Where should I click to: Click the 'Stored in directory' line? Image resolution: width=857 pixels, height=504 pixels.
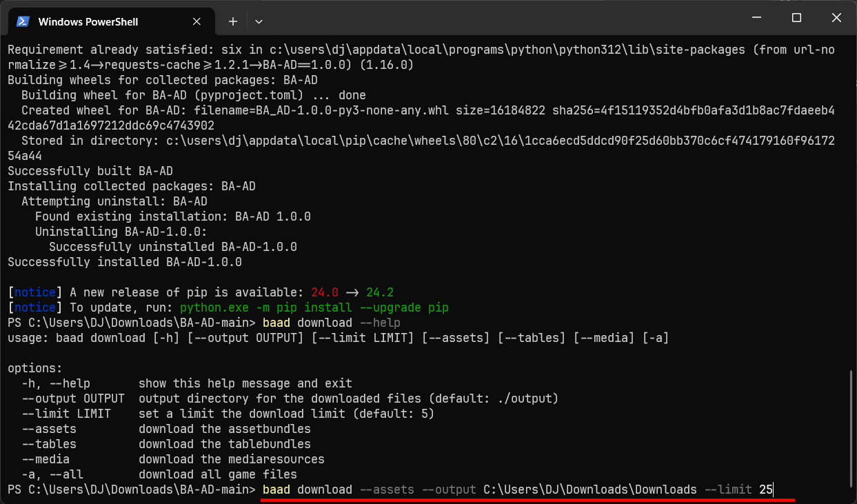tap(421, 148)
